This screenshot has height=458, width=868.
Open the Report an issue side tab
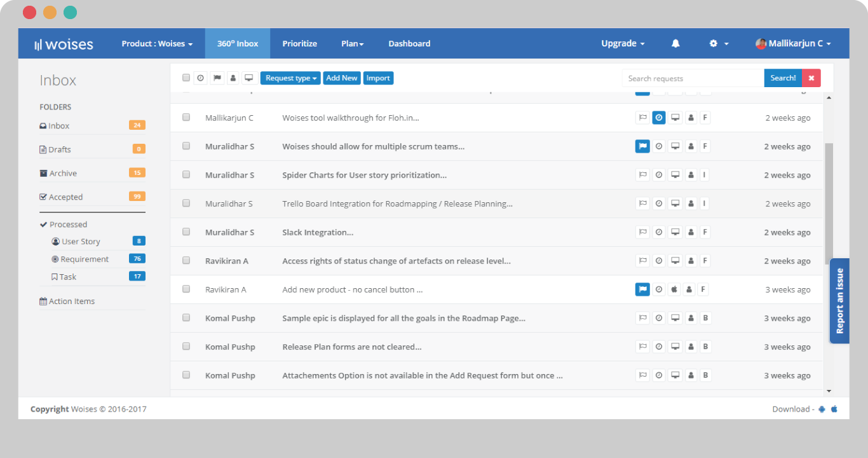(839, 300)
